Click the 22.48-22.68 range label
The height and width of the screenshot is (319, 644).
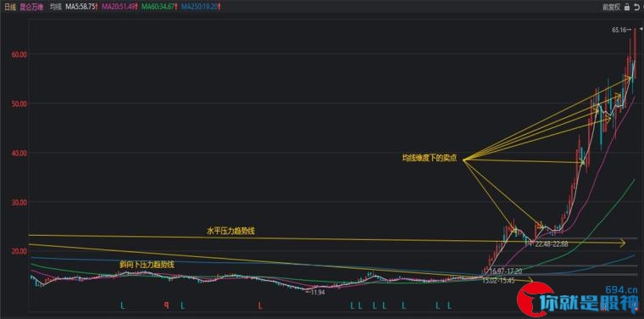click(552, 244)
